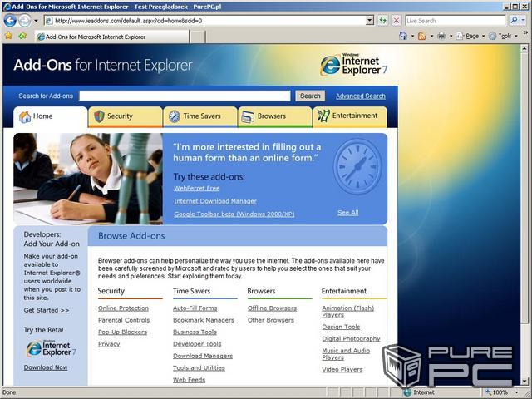Click the browser Back arrow button
The image size is (532, 399).
point(10,21)
